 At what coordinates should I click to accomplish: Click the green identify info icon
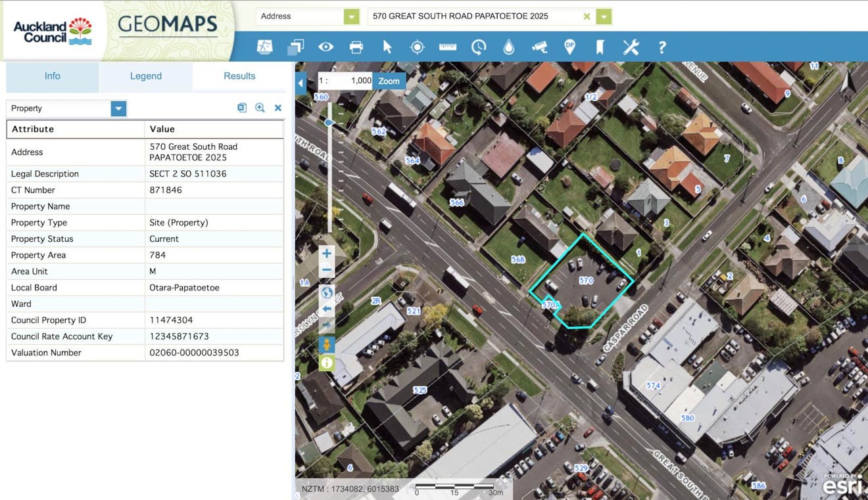click(327, 363)
